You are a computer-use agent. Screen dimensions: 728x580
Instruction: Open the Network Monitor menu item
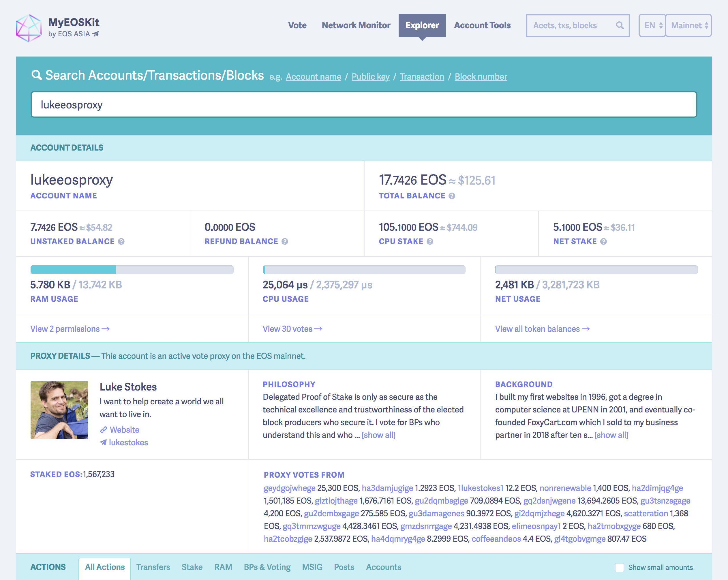[x=356, y=25]
